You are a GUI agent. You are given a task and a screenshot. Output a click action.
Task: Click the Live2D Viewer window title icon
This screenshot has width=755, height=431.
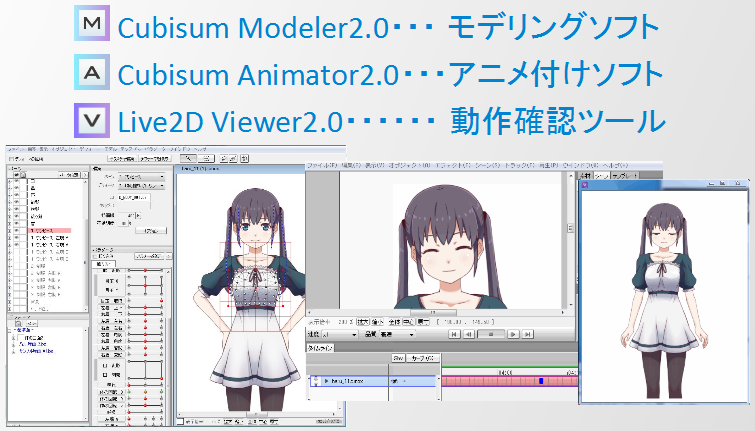pos(585,185)
